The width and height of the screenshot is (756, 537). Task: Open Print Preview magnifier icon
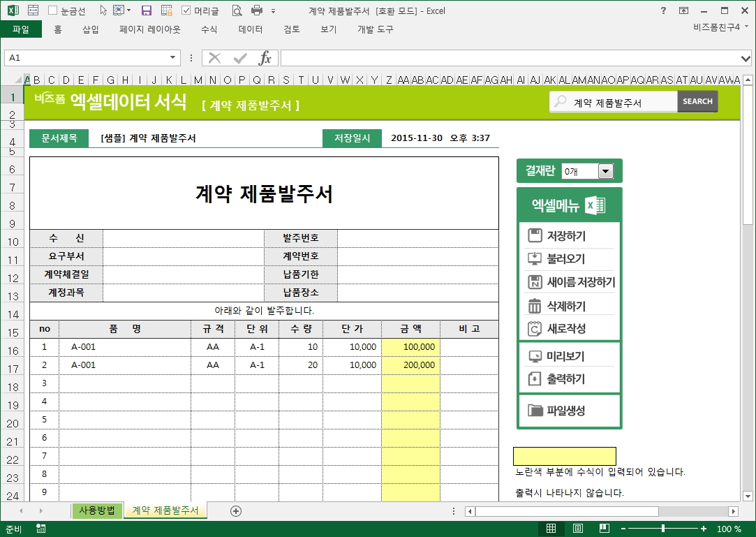point(237,10)
